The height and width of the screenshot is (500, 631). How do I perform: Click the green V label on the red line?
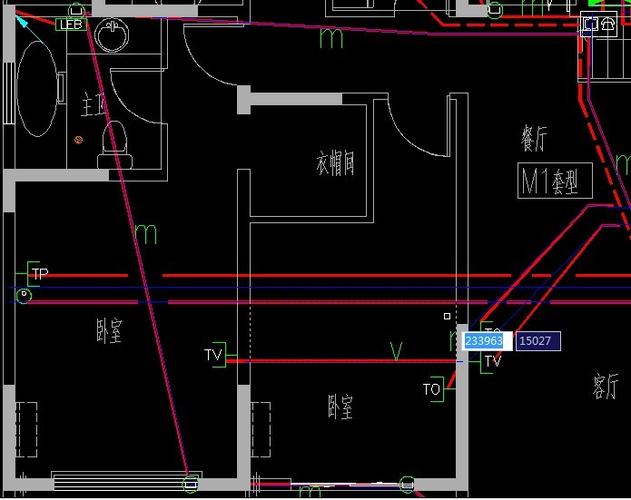pyautogui.click(x=396, y=350)
